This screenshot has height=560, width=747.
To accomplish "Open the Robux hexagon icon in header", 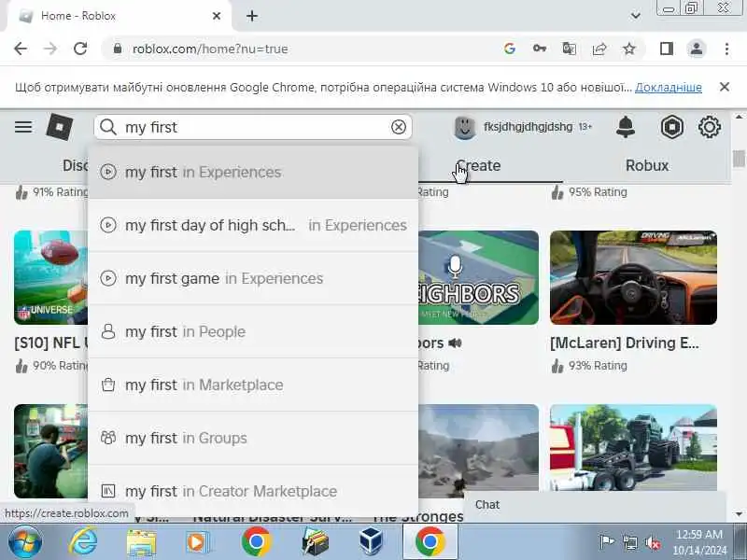I will click(x=671, y=127).
